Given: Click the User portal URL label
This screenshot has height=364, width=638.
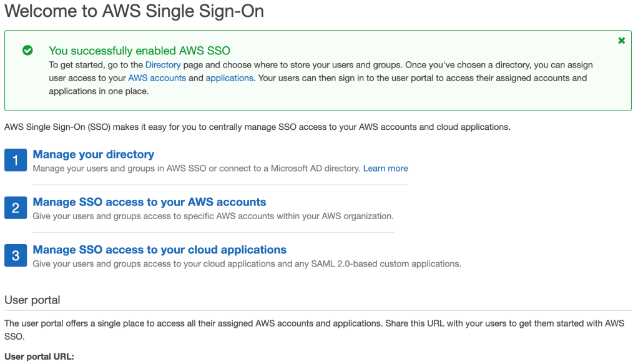Looking at the screenshot, I should (39, 357).
